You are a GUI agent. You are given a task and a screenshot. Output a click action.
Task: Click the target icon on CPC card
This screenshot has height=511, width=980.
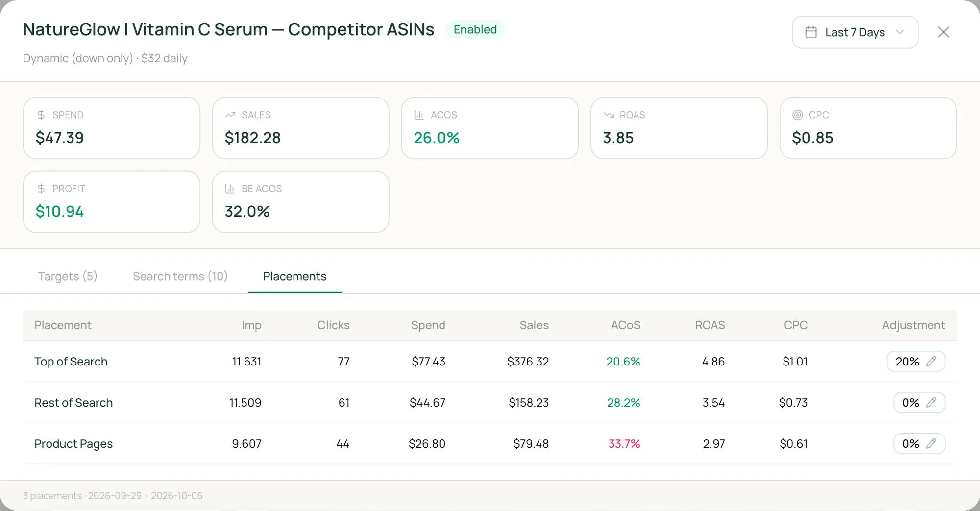click(798, 115)
